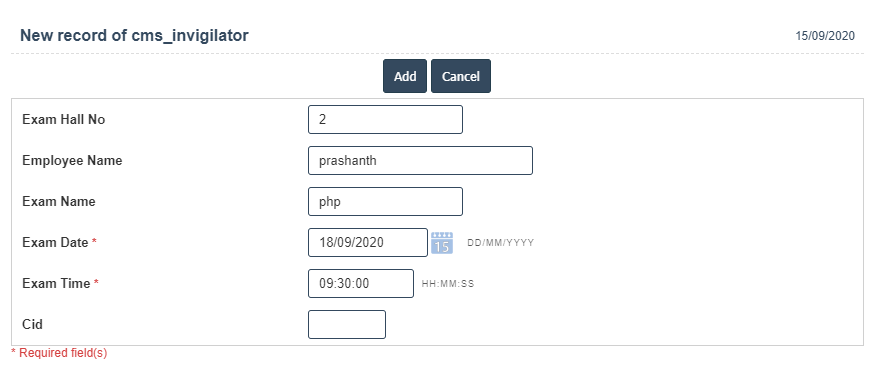Click the Exam Name label text
873x378 pixels.
click(59, 202)
